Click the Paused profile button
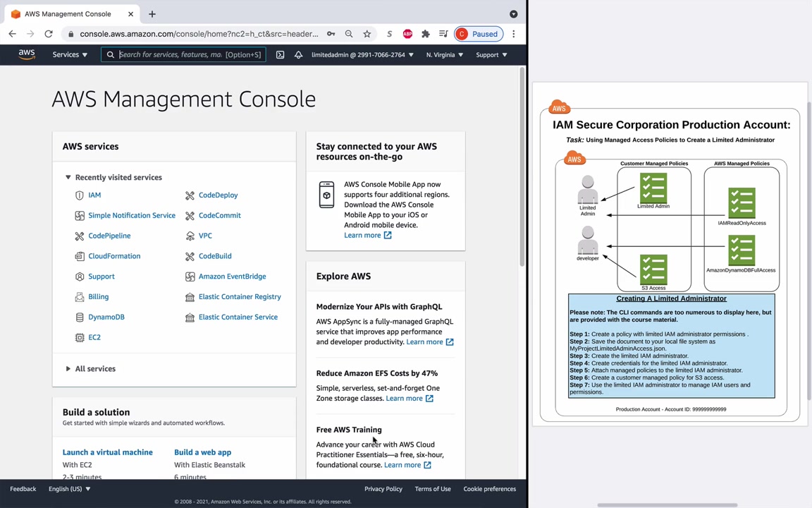Viewport: 812px width, 508px height. coord(479,34)
